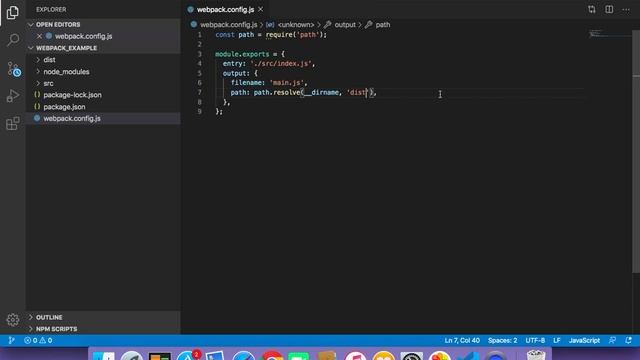Click require('path') on line 1
Image resolution: width=640 pixels, height=360 pixels.
point(294,35)
